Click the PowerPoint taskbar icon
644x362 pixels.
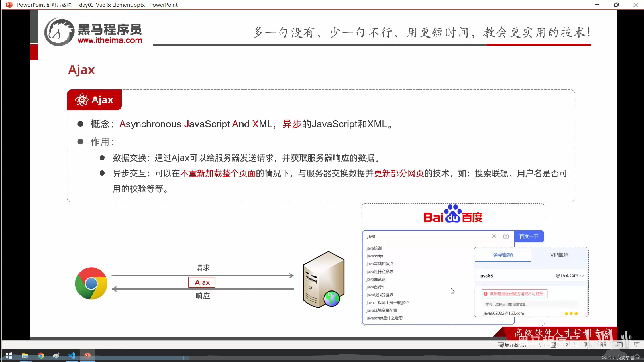87,355
